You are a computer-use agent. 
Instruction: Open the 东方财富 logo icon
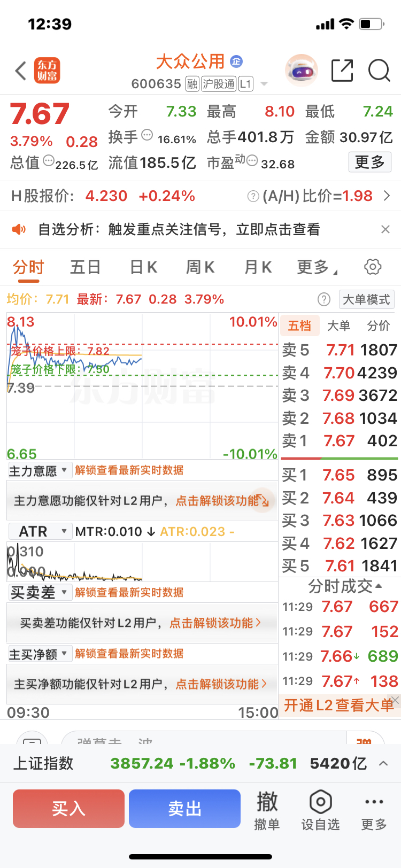click(x=47, y=71)
